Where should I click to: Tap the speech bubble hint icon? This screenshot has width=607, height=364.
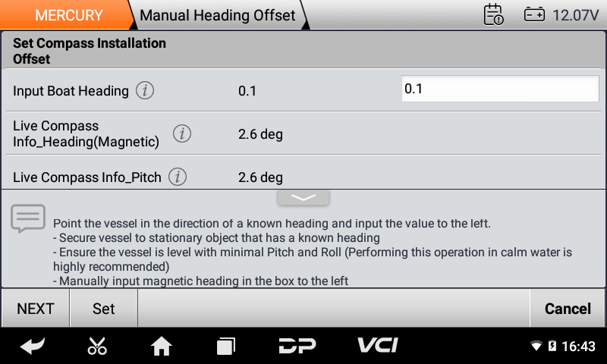(x=28, y=218)
